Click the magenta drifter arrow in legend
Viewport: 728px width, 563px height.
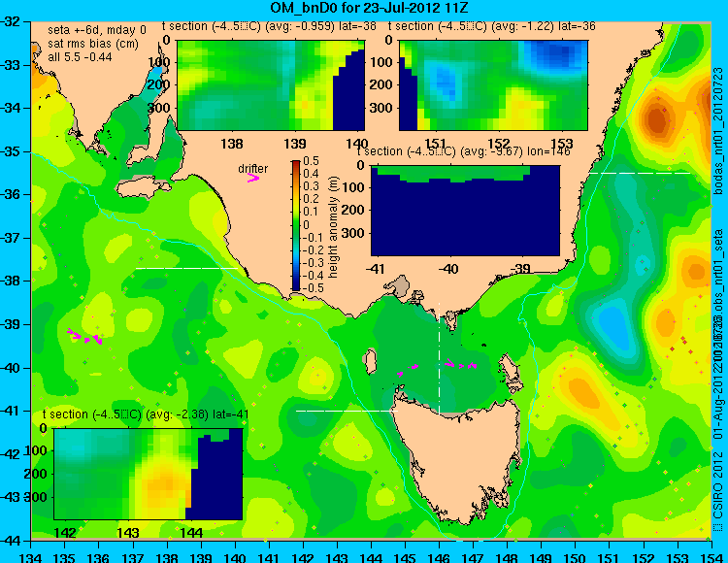pyautogui.click(x=253, y=178)
